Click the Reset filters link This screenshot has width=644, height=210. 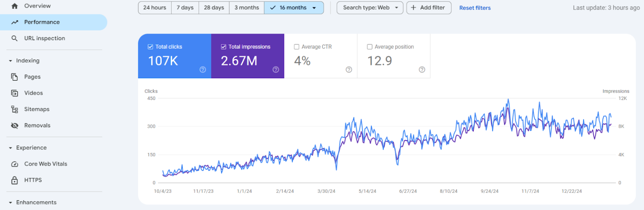475,8
